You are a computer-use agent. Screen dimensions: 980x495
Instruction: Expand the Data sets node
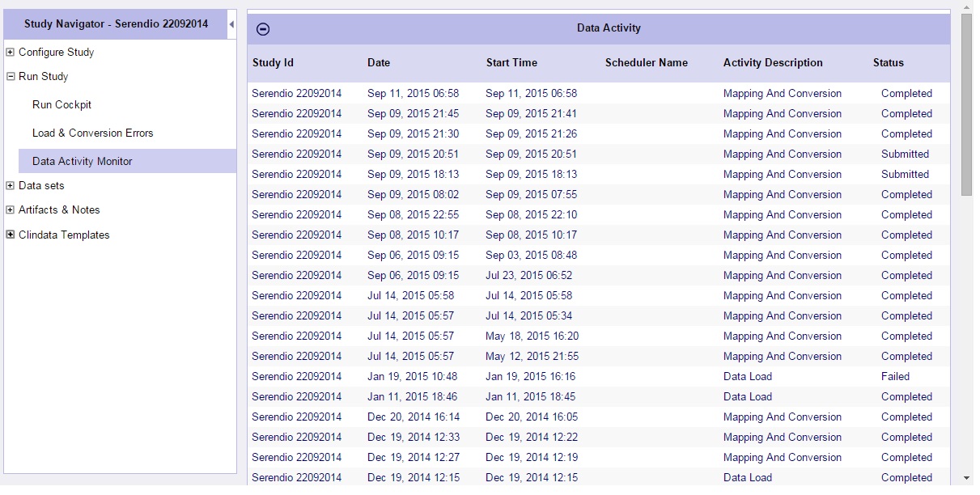tap(11, 186)
